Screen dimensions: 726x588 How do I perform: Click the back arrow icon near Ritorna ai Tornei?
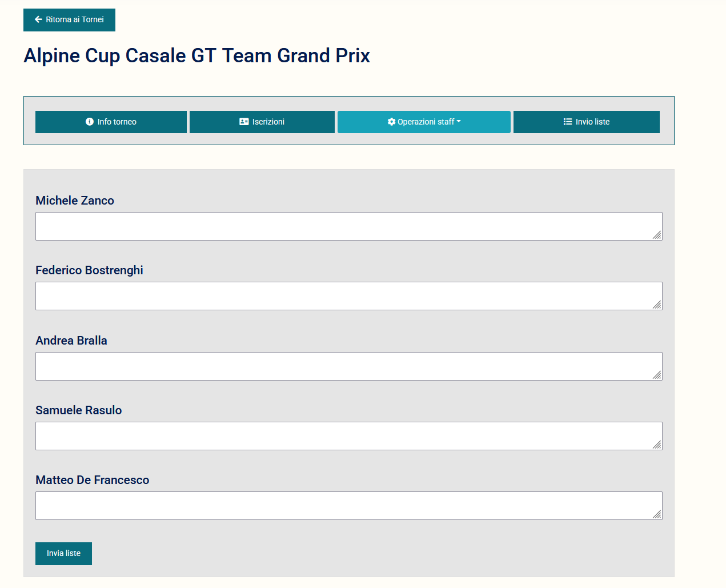38,19
